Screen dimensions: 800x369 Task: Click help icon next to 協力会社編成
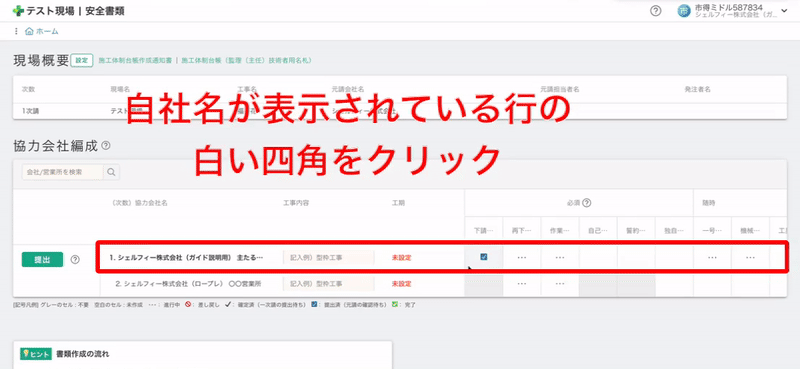click(x=106, y=145)
